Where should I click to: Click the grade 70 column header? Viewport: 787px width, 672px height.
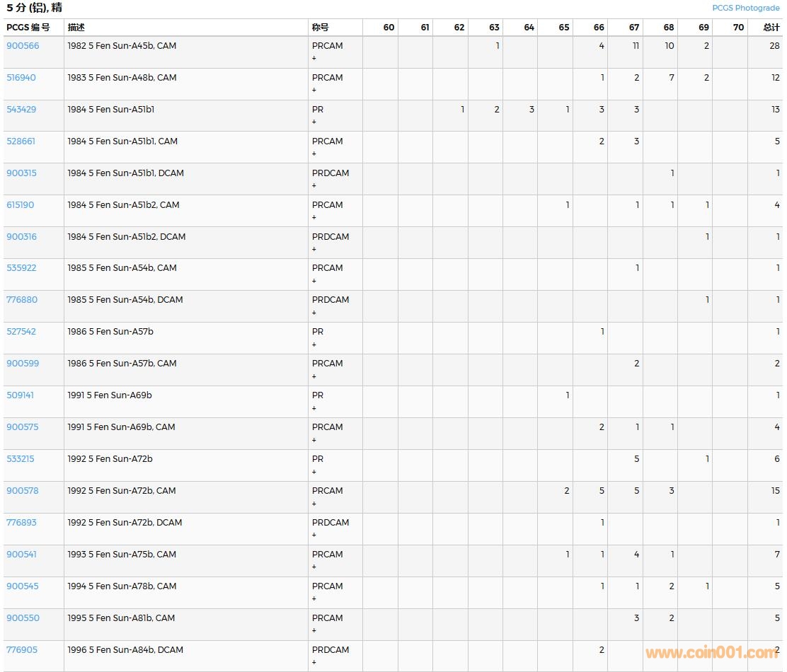(x=738, y=28)
